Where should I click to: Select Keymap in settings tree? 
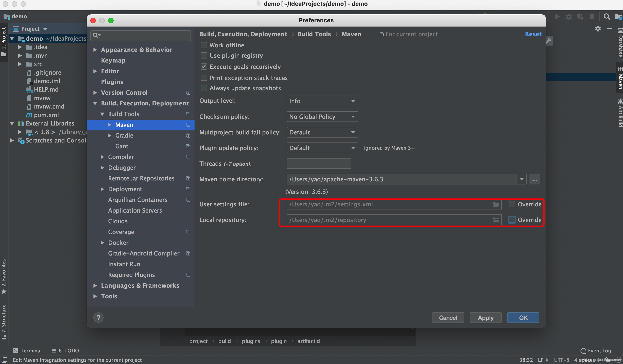113,61
